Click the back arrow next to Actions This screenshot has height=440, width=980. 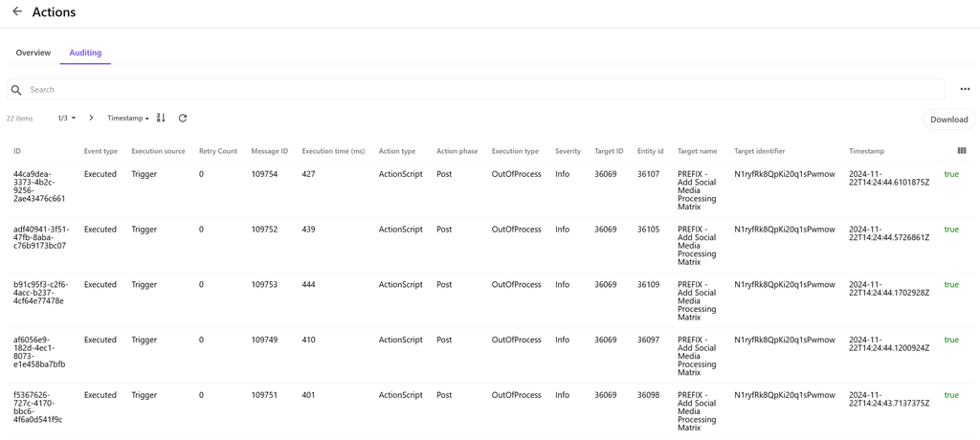click(17, 12)
